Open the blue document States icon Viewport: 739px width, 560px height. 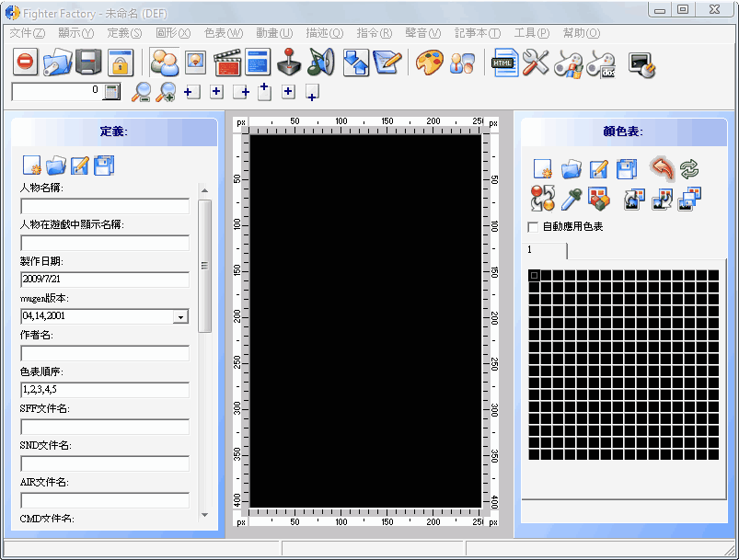click(258, 62)
